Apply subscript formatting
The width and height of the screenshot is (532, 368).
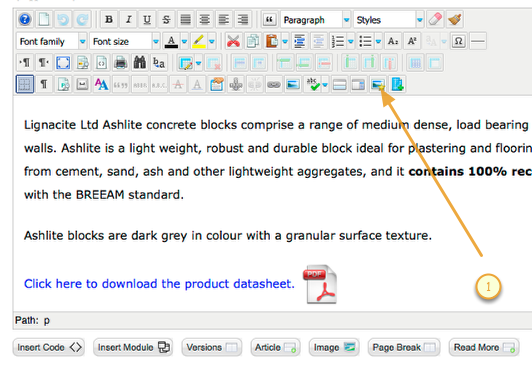(393, 41)
